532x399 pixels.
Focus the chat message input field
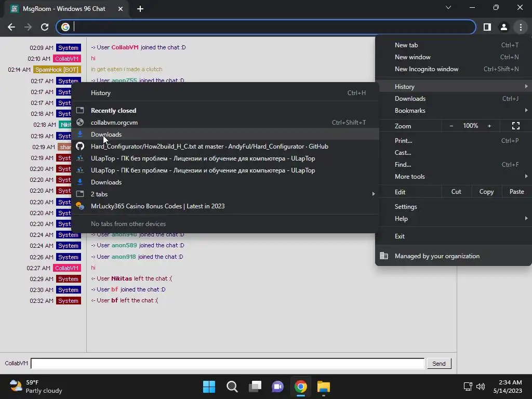(x=228, y=363)
